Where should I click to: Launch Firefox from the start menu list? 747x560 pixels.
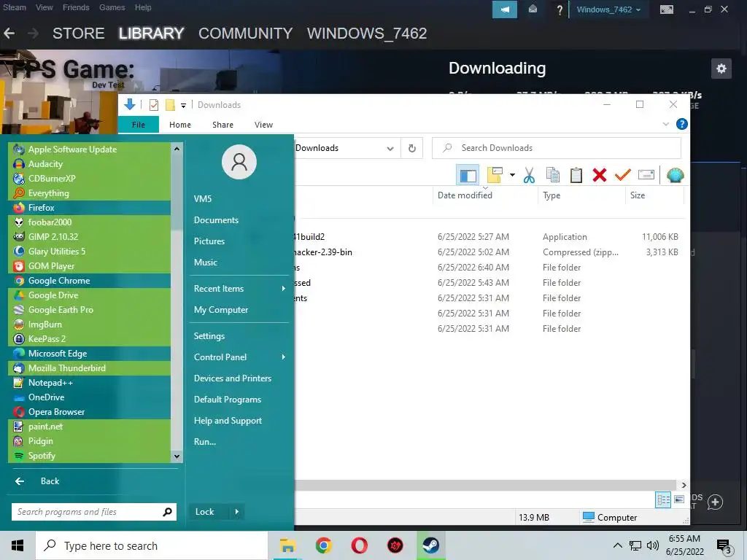click(90, 208)
